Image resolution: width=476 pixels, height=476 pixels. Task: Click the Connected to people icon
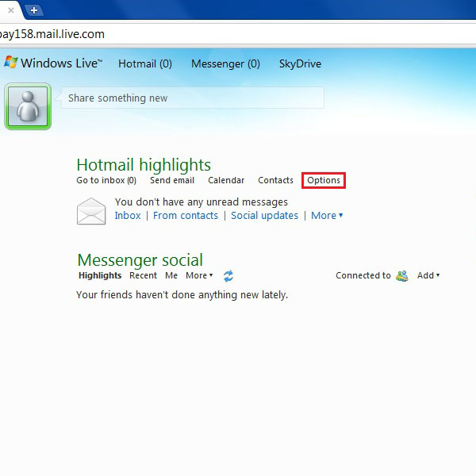(402, 275)
